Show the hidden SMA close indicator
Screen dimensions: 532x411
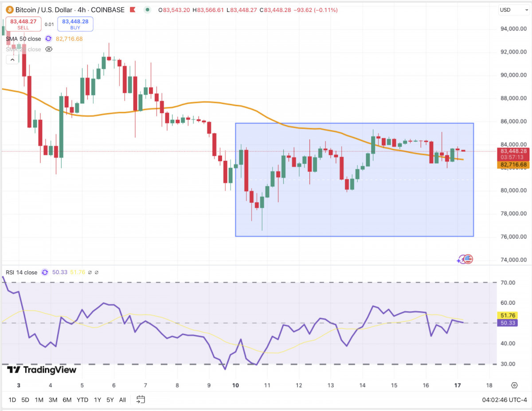(x=49, y=49)
